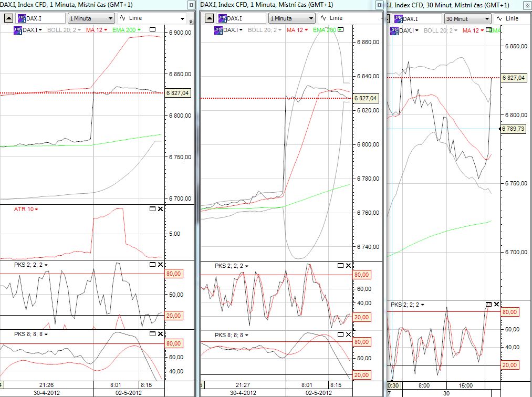This screenshot has height=397, width=532.
Task: Expand MA 12 menu in middle chart
Action: [306, 30]
